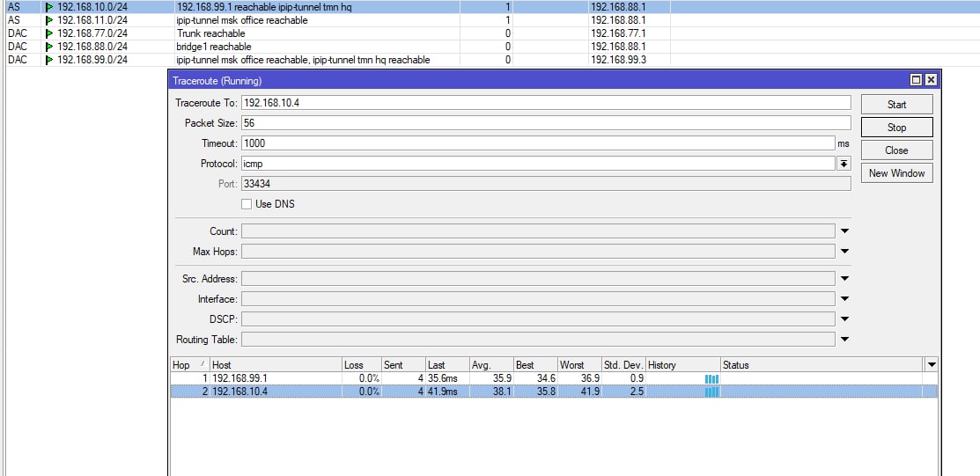This screenshot has width=980, height=476.
Task: Click active-route arrow icon for 192.168.88.0/24
Action: point(49,47)
